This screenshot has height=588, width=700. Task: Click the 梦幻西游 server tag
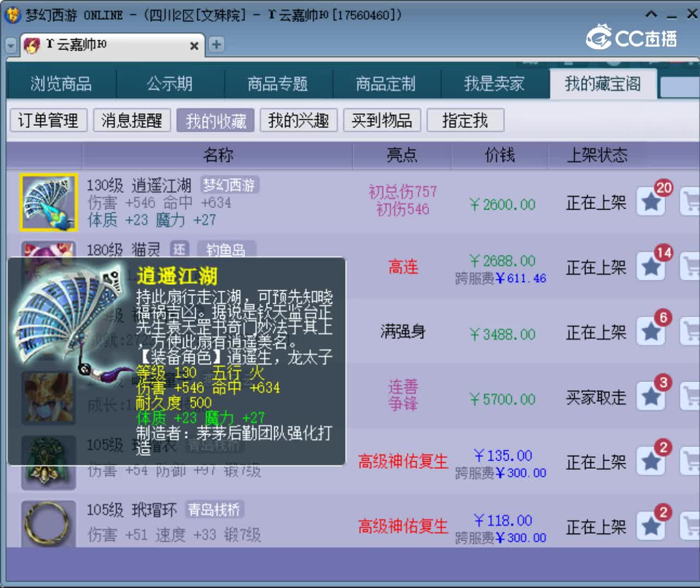[229, 185]
